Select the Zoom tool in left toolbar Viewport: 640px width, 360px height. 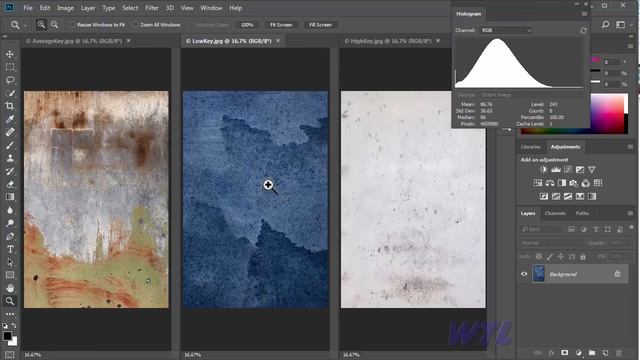click(10, 301)
